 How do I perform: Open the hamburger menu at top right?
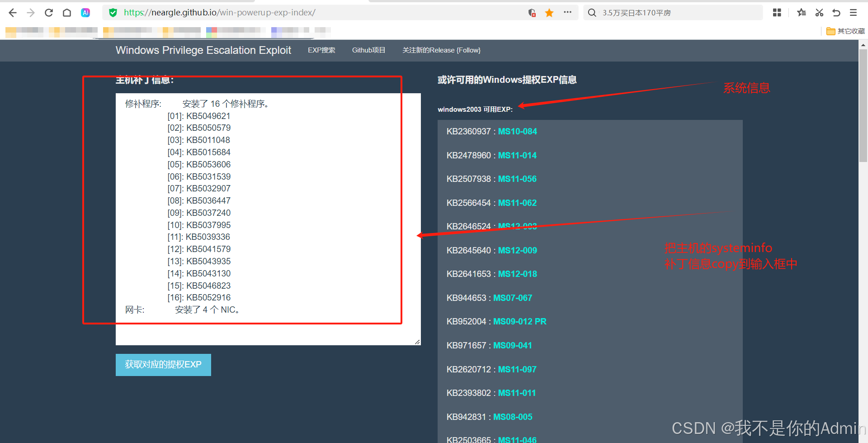pos(854,12)
